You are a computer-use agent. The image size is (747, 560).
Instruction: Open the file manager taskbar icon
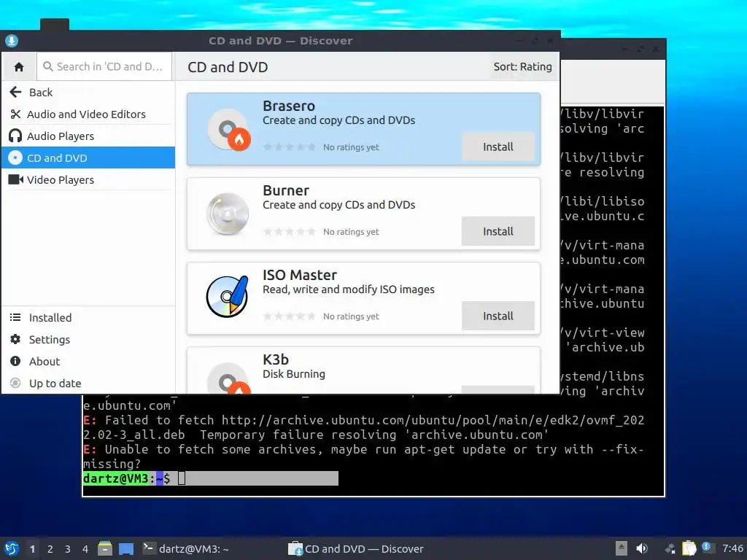(x=105, y=548)
